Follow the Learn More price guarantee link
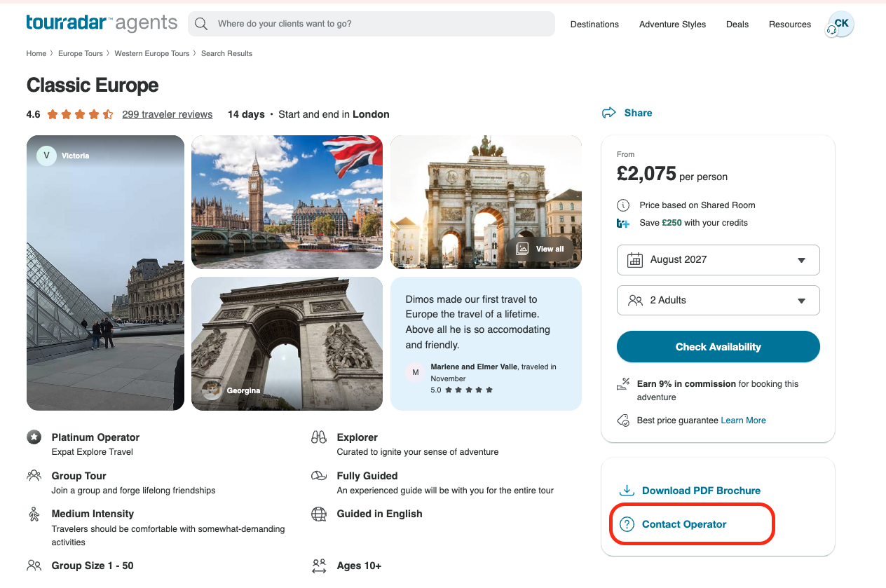 (x=743, y=421)
